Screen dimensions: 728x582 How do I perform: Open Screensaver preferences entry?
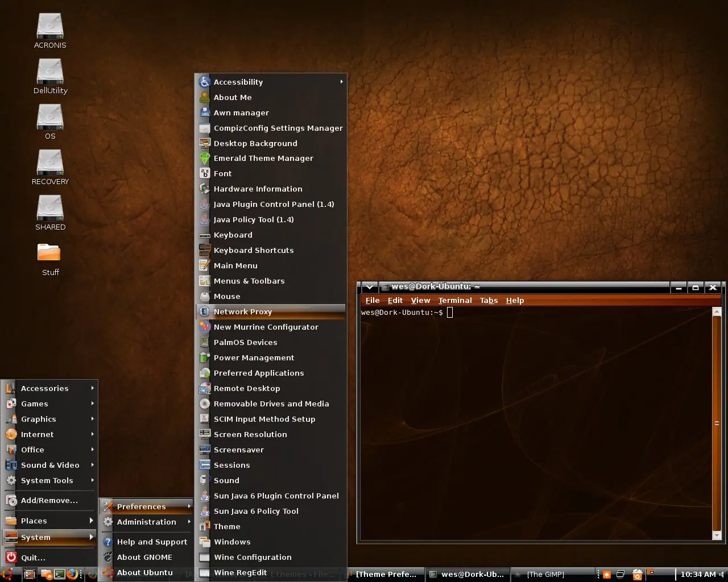pos(271,450)
